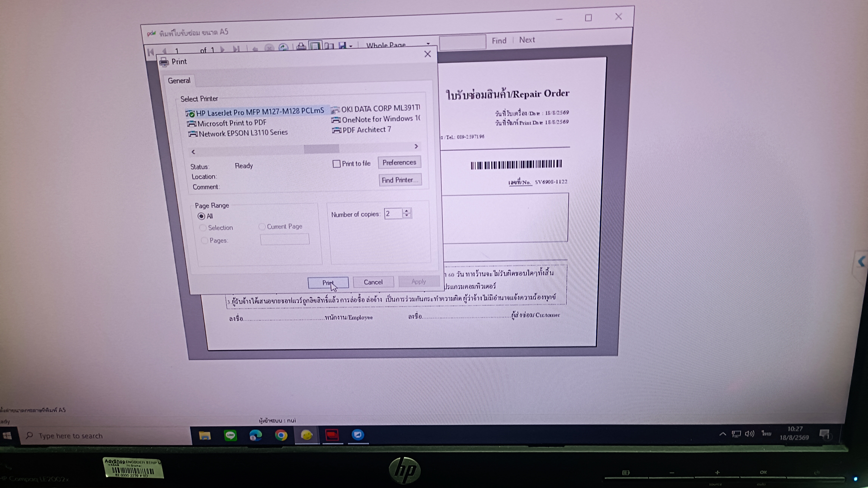The width and height of the screenshot is (868, 488).
Task: Click the Cancel button
Action: point(373,282)
